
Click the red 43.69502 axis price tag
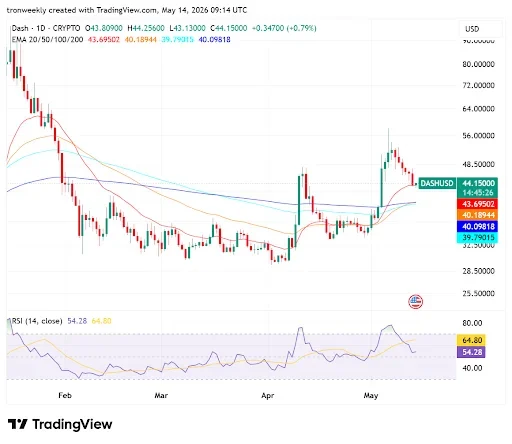478,204
